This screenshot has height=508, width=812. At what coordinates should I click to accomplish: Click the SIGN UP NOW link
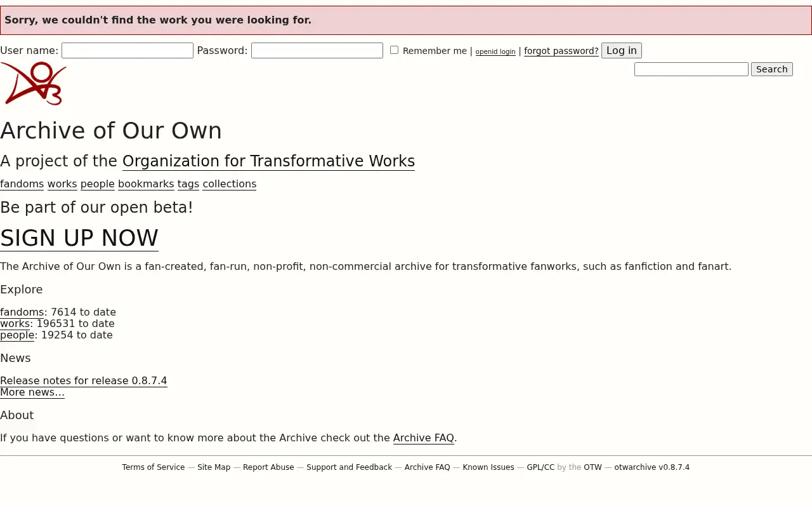point(79,238)
